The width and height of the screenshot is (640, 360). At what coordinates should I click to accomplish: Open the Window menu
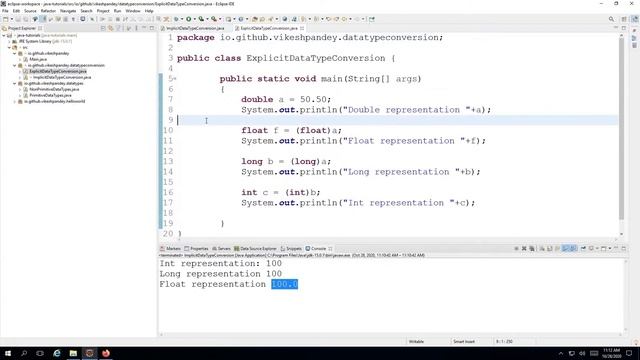[133, 11]
